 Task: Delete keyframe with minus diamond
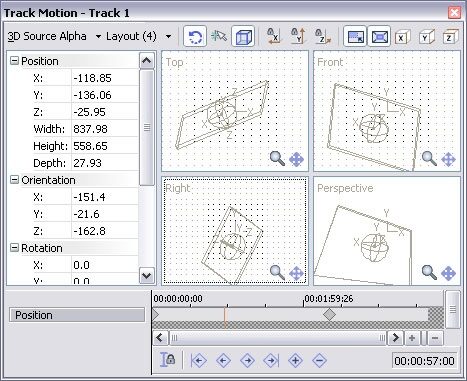click(x=319, y=360)
